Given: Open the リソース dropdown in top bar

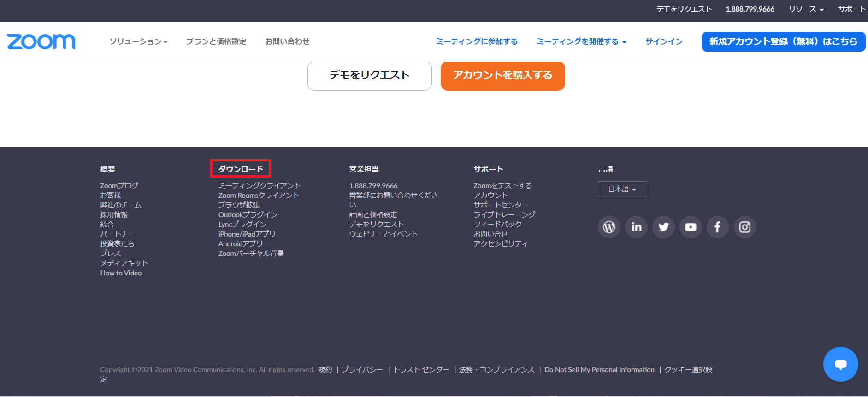Looking at the screenshot, I should [806, 9].
